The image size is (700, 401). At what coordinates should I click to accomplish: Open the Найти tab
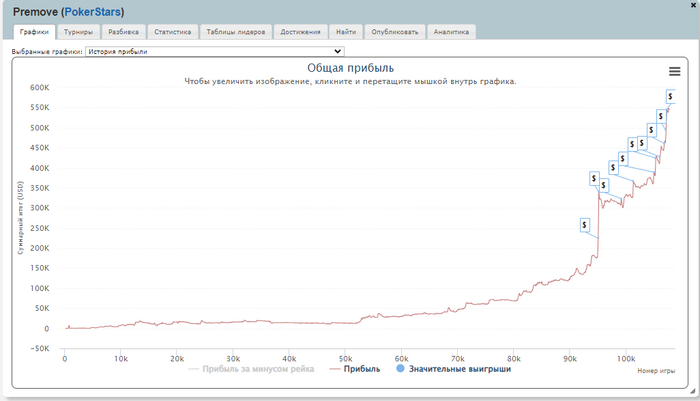point(346,32)
